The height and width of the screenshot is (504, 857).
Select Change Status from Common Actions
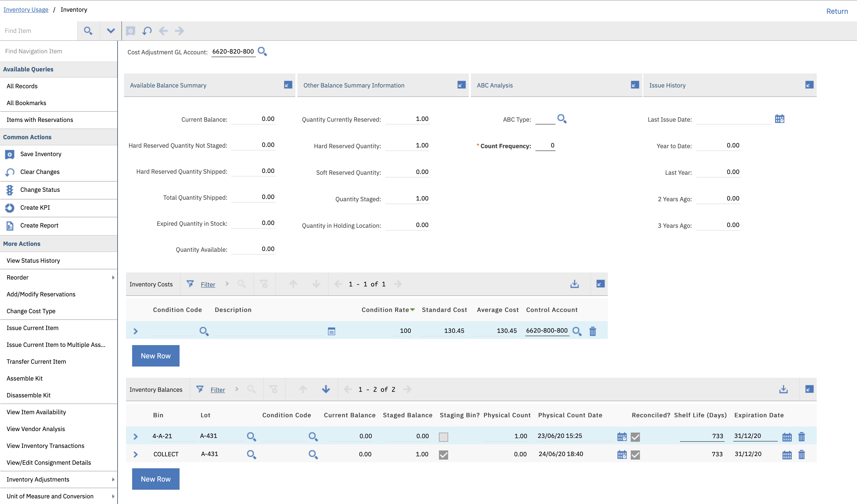(x=40, y=190)
